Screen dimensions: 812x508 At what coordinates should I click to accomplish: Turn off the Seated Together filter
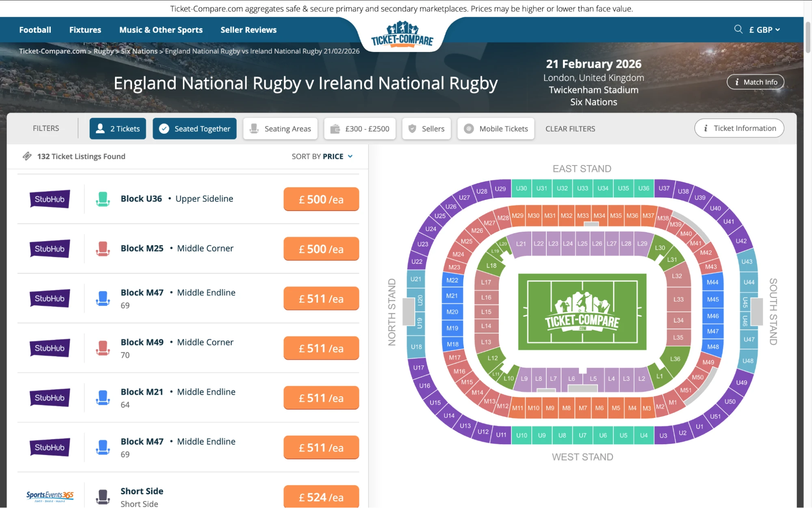194,128
